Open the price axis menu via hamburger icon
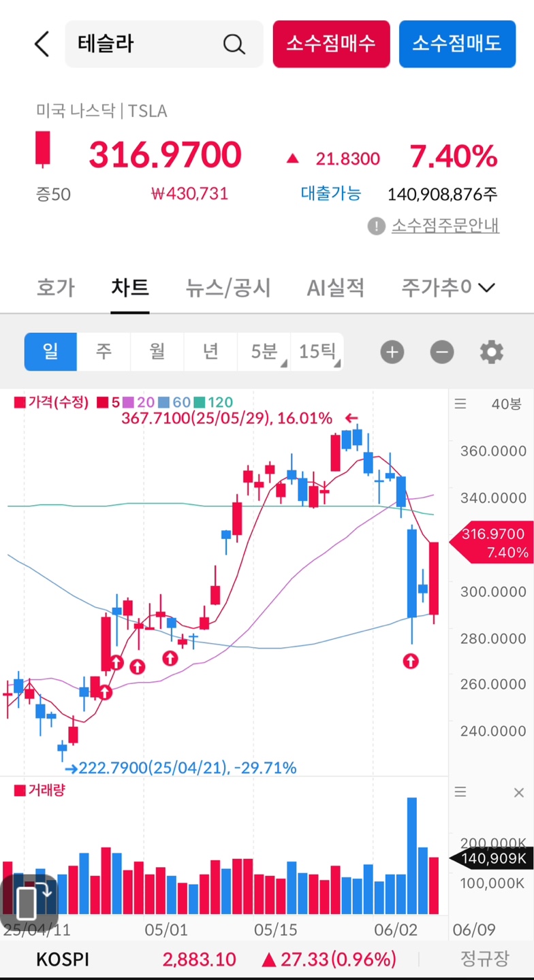This screenshot has width=534, height=980. 460,404
